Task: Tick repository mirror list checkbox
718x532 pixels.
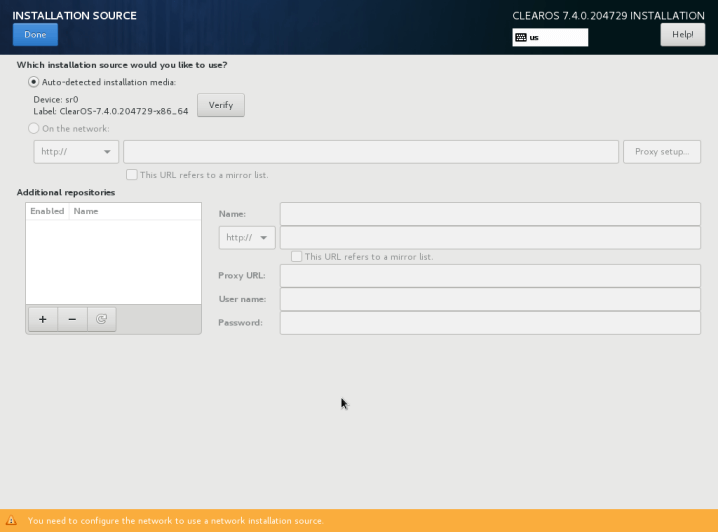Action: click(297, 257)
